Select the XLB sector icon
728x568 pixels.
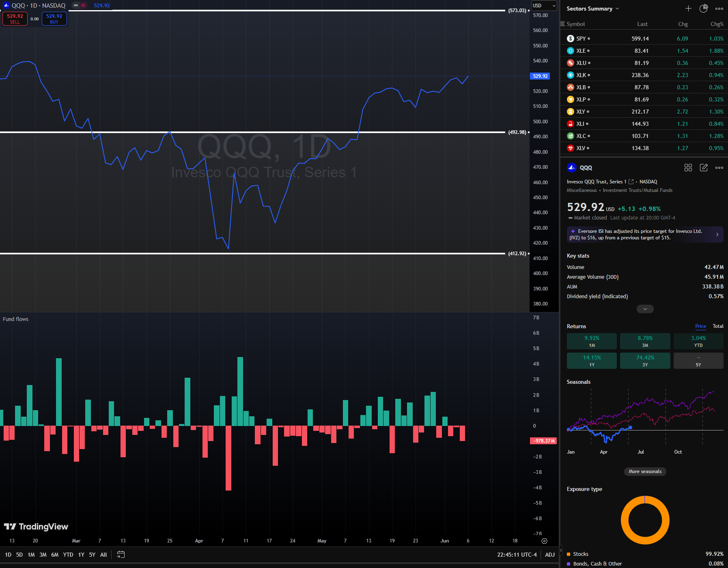point(571,87)
